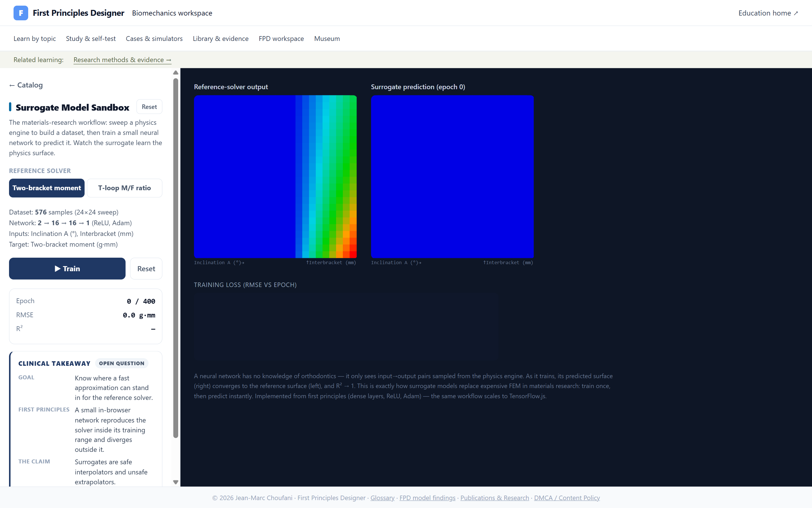Click the Reset button next to Train
This screenshot has height=508, width=812.
coord(146,268)
